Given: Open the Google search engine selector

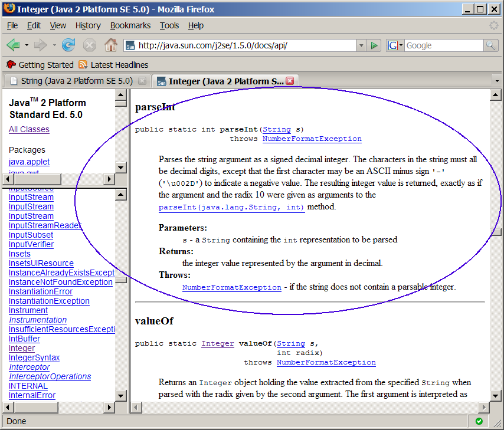Looking at the screenshot, I should click(x=395, y=45).
